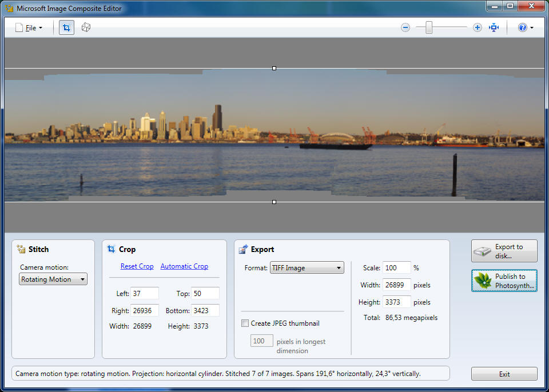The height and width of the screenshot is (392, 549).
Task: Click the zoom slider thumb
Action: coord(429,27)
